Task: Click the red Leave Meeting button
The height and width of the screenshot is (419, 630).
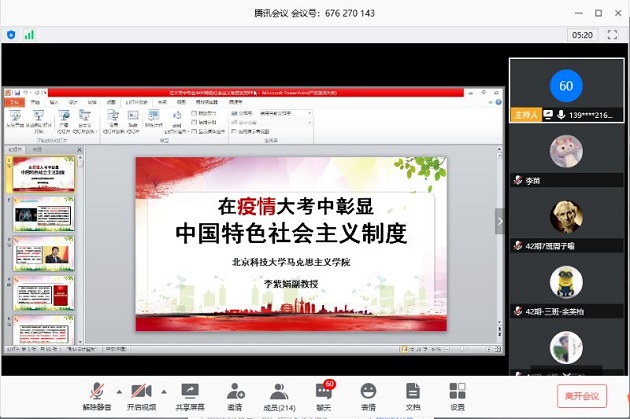Action: (581, 395)
